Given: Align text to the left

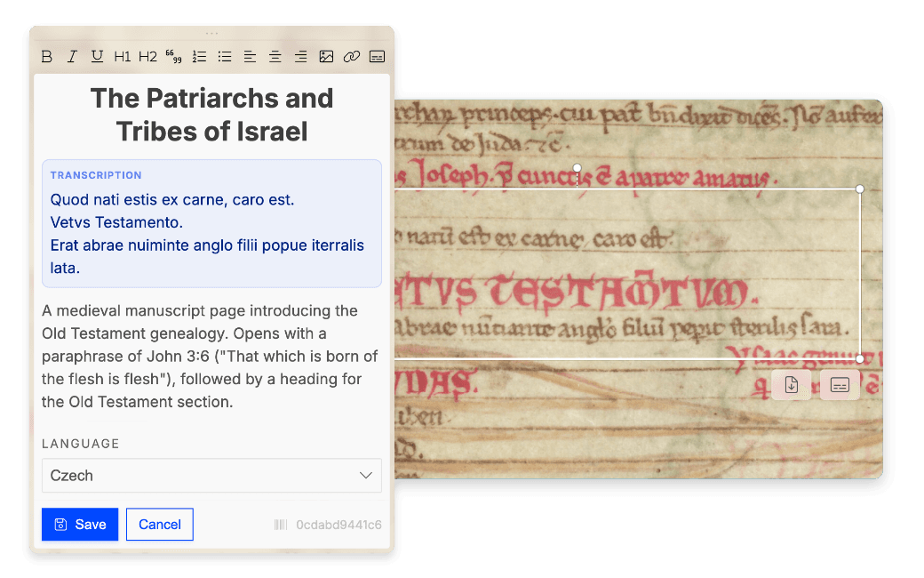Looking at the screenshot, I should [250, 56].
